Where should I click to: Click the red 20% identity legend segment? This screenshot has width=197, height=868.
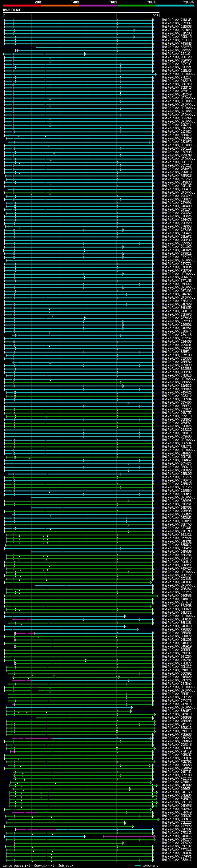22,6
